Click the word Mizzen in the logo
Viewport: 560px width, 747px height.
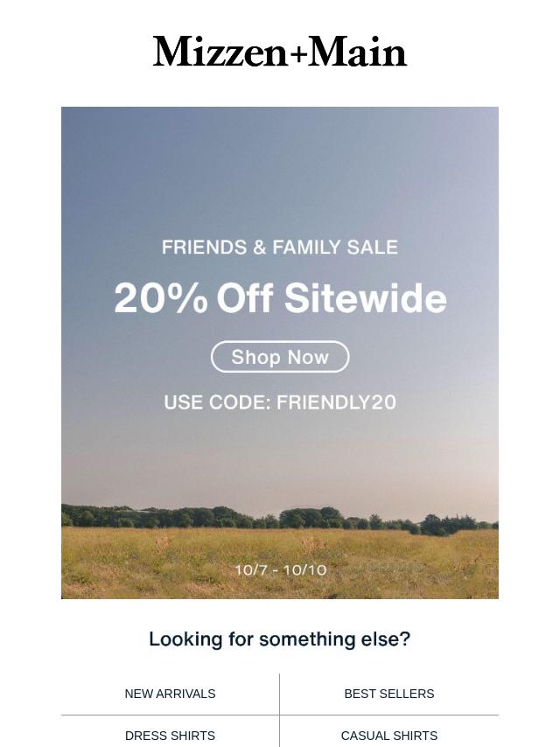pos(220,52)
